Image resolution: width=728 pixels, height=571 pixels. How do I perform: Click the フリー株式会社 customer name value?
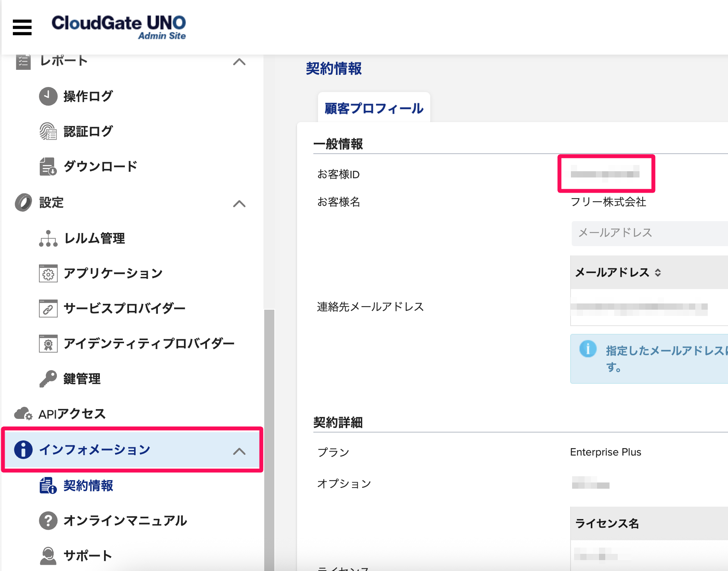(x=608, y=202)
